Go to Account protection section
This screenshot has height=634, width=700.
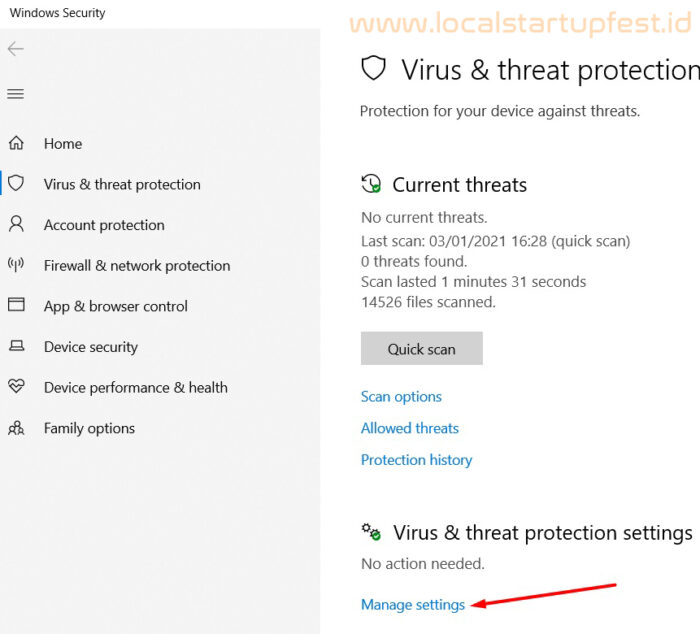point(104,225)
